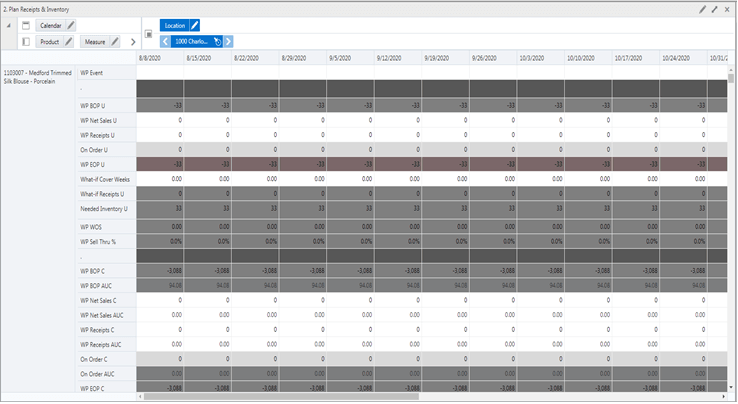The image size is (738, 404).
Task: Click WP Receipts U cell for 8/8/2020
Action: (160, 135)
